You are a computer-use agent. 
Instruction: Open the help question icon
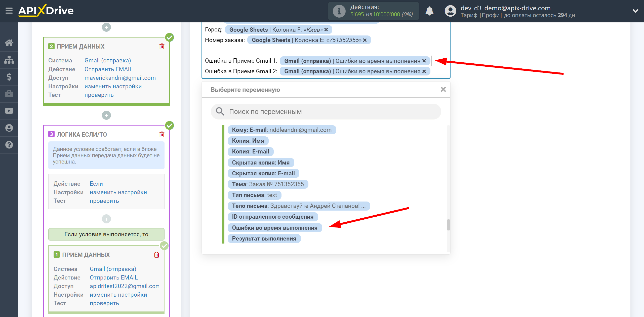[9, 145]
